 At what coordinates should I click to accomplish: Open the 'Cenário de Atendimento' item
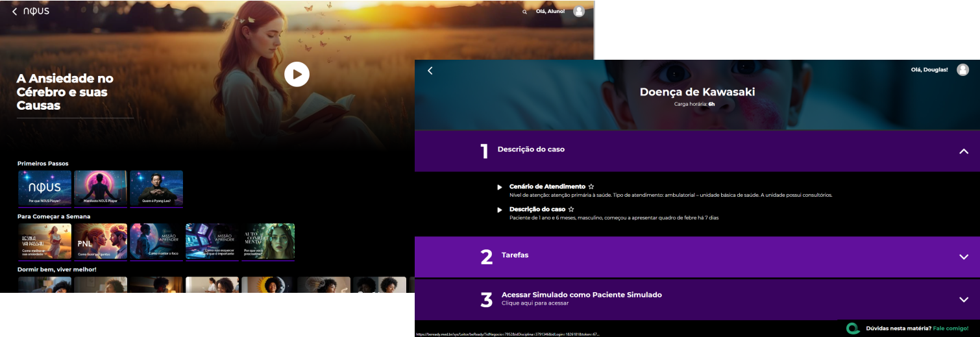[x=547, y=186]
